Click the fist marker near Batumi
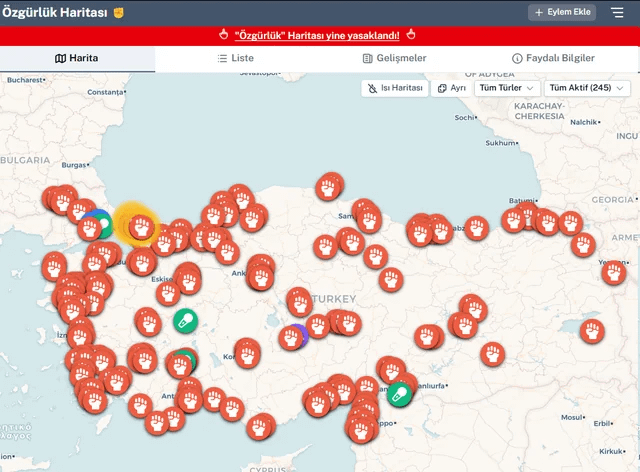The height and width of the screenshot is (472, 640). click(515, 218)
